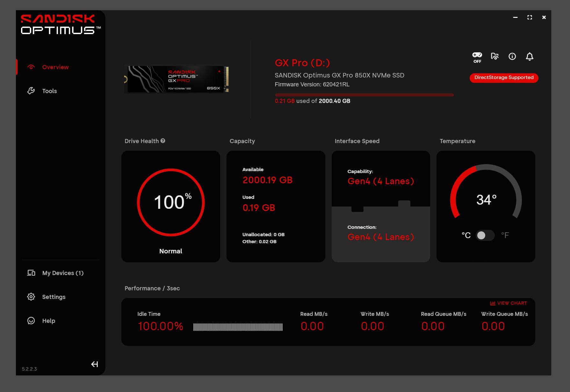The image size is (570, 392).
Task: Click the Drive Health help question icon
Action: [x=163, y=141]
